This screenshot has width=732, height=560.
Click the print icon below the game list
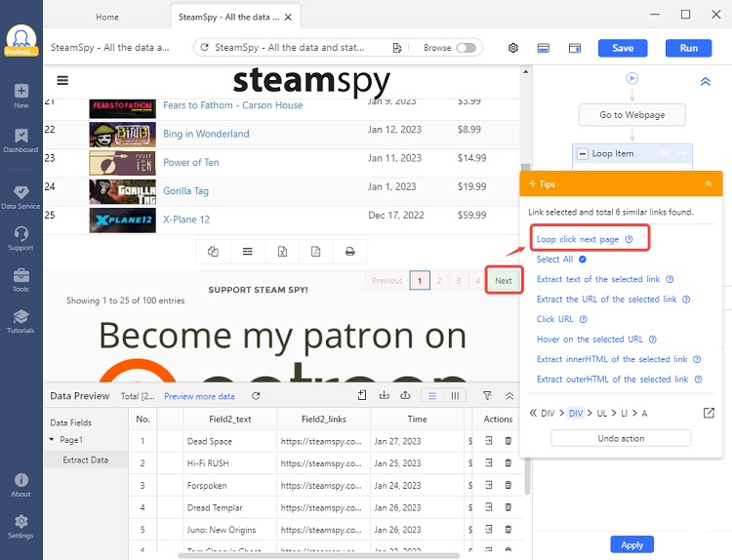(x=349, y=252)
